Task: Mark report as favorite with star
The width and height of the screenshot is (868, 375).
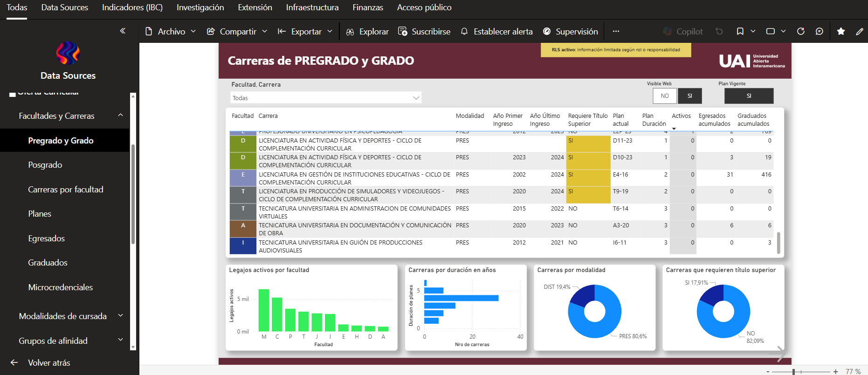Action: [841, 31]
